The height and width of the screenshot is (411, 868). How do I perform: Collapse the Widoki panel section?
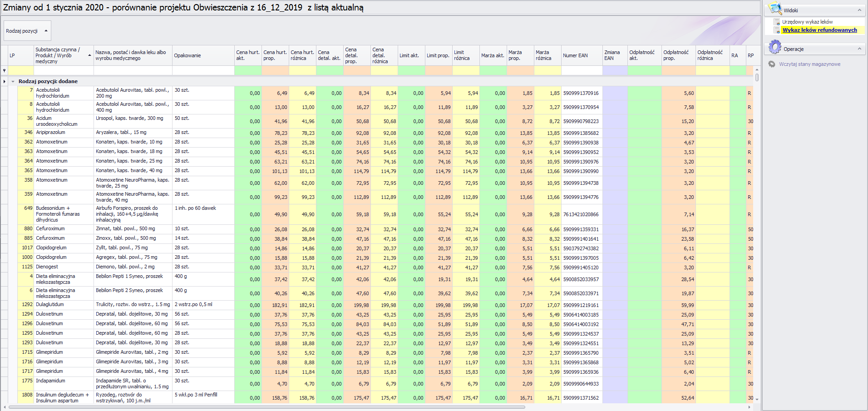click(859, 10)
